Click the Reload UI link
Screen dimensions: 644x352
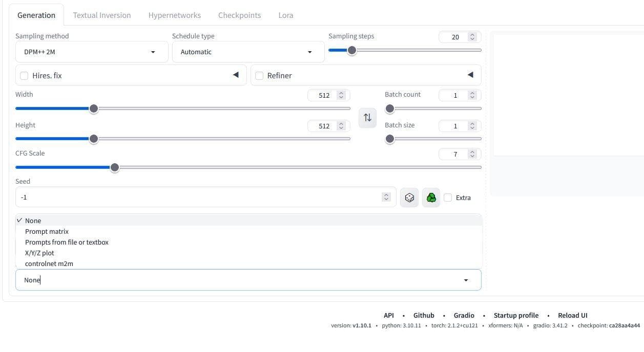[x=572, y=315]
